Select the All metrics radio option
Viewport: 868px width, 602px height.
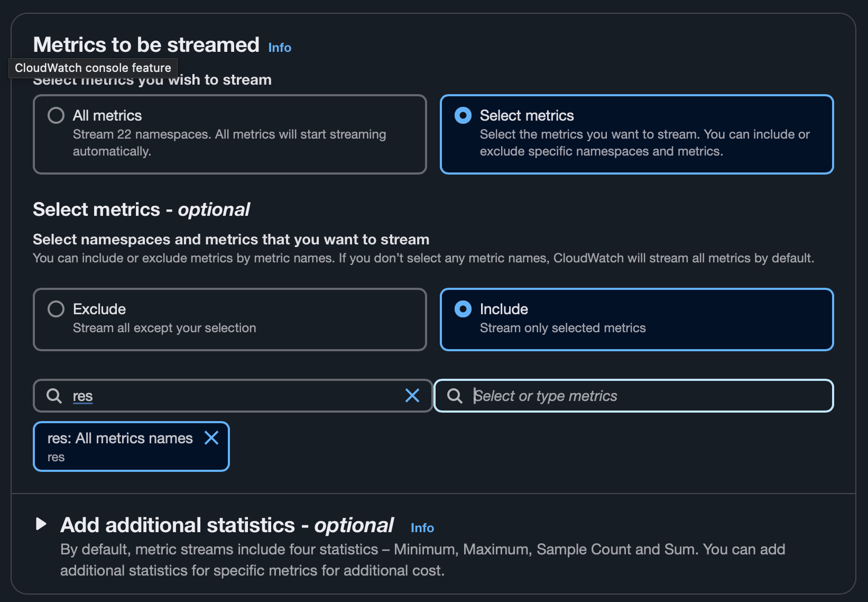pos(56,115)
